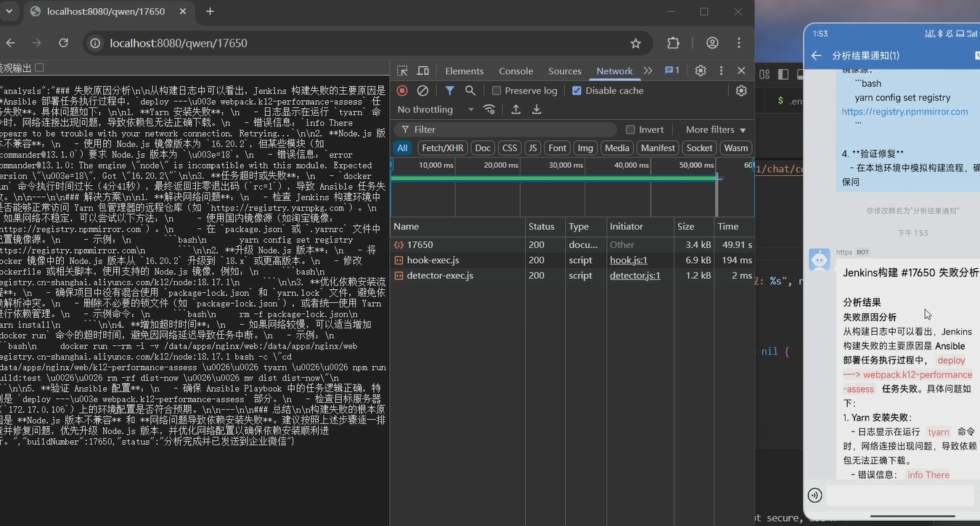This screenshot has width=980, height=526.
Task: Filter requests by Fetch/XHR
Action: (442, 148)
